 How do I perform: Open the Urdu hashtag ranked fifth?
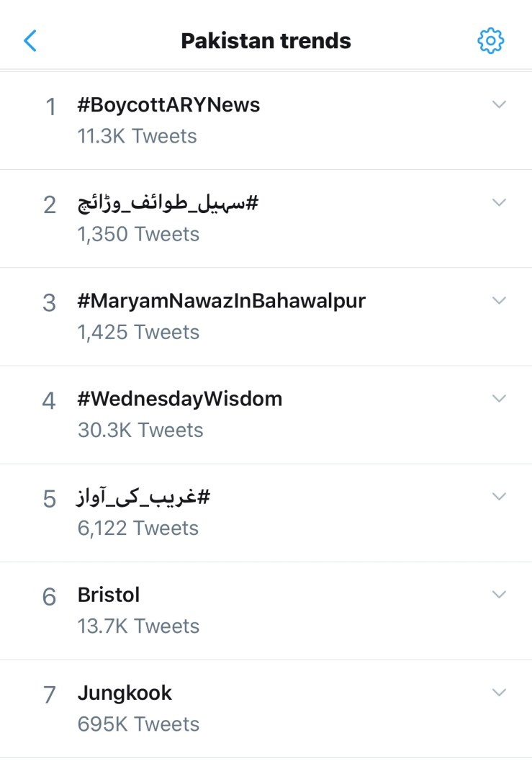tap(143, 497)
